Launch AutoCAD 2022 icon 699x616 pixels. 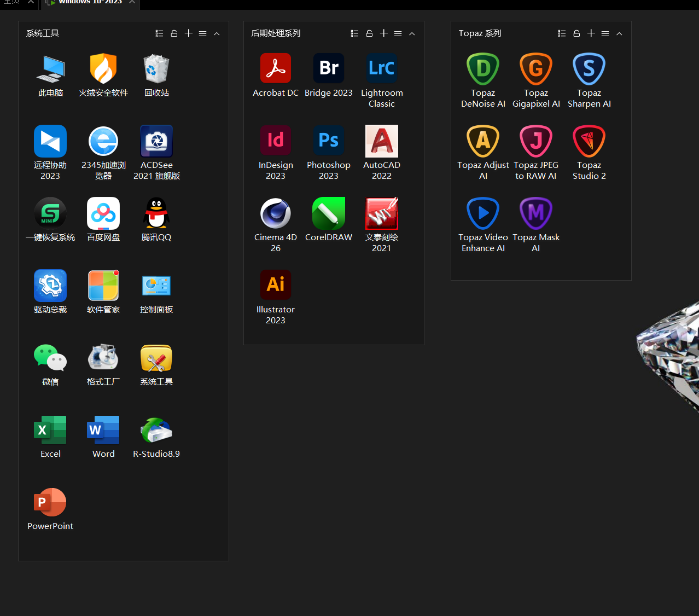(382, 141)
